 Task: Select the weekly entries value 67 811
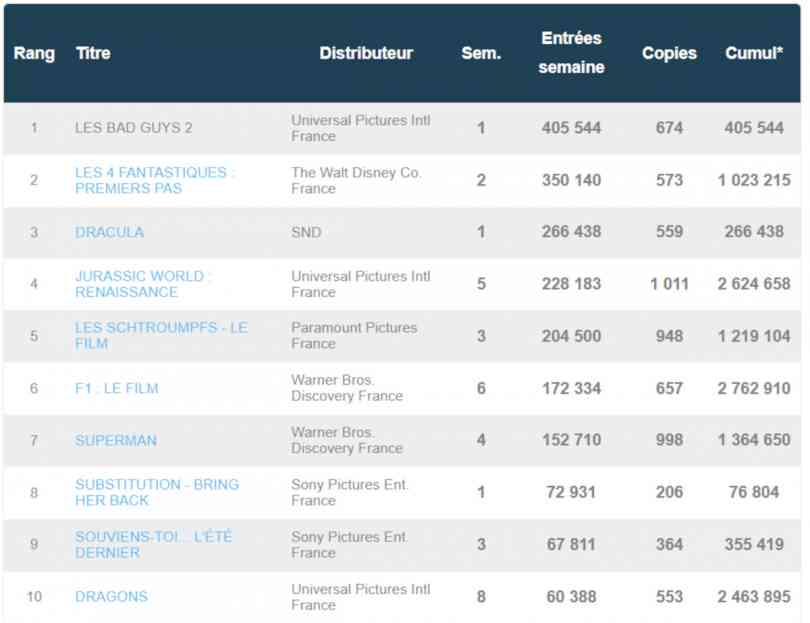pyautogui.click(x=571, y=544)
